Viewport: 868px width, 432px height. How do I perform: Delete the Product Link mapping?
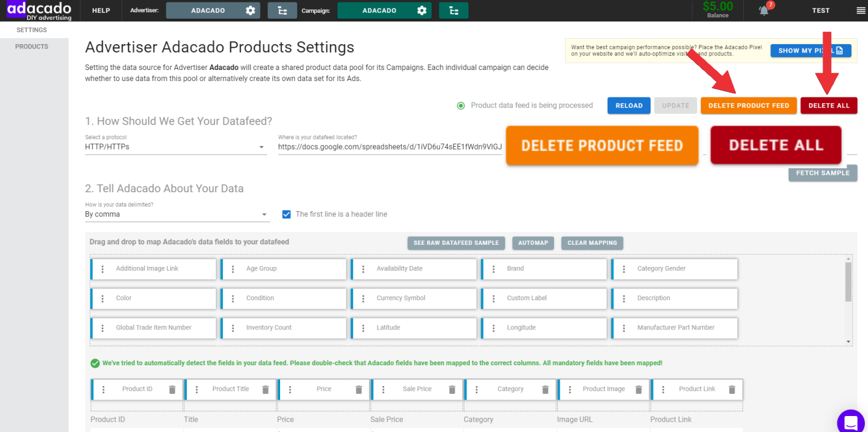pyautogui.click(x=732, y=389)
